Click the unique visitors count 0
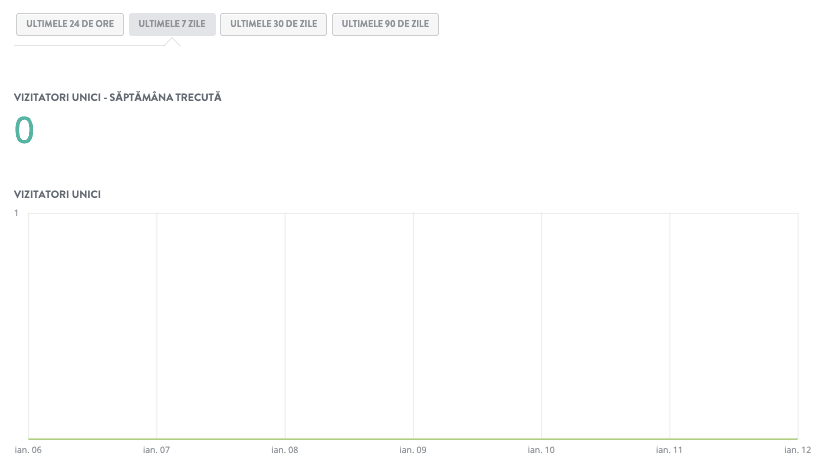This screenshot has width=832, height=469. (x=24, y=130)
